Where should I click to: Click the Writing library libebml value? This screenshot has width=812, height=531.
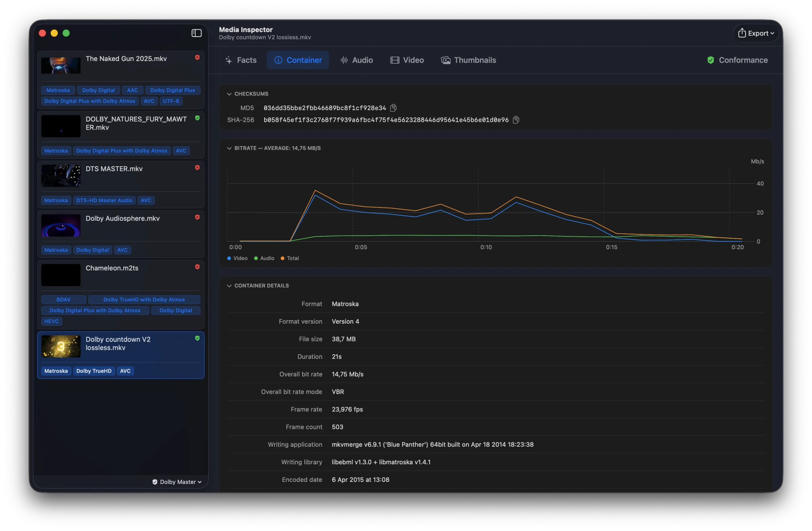click(x=381, y=462)
